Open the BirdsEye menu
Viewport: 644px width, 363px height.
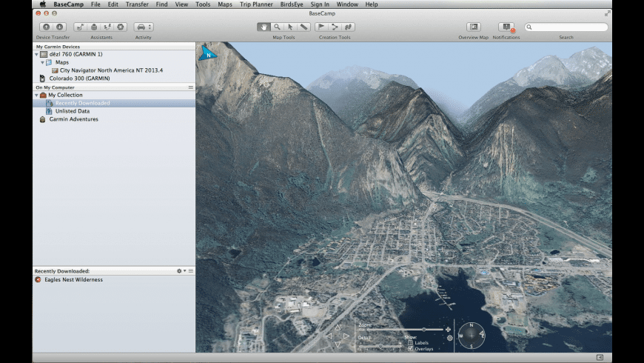[x=291, y=4]
